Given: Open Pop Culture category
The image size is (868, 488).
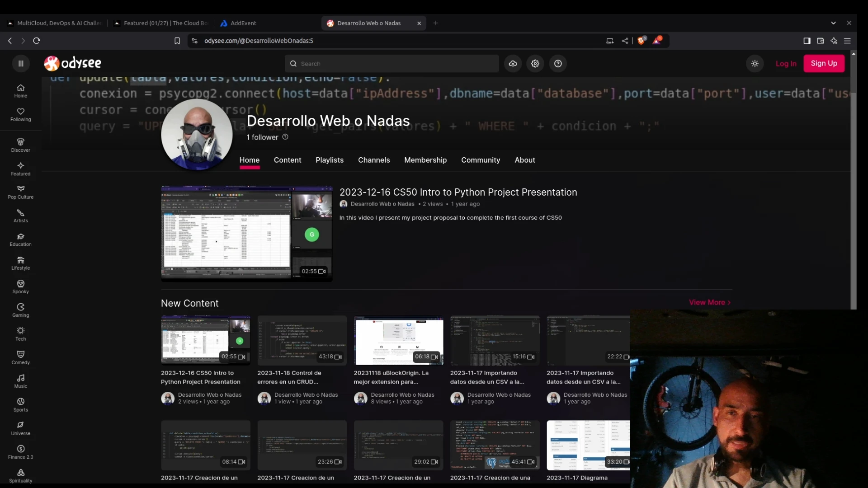Looking at the screenshot, I should 21,192.
